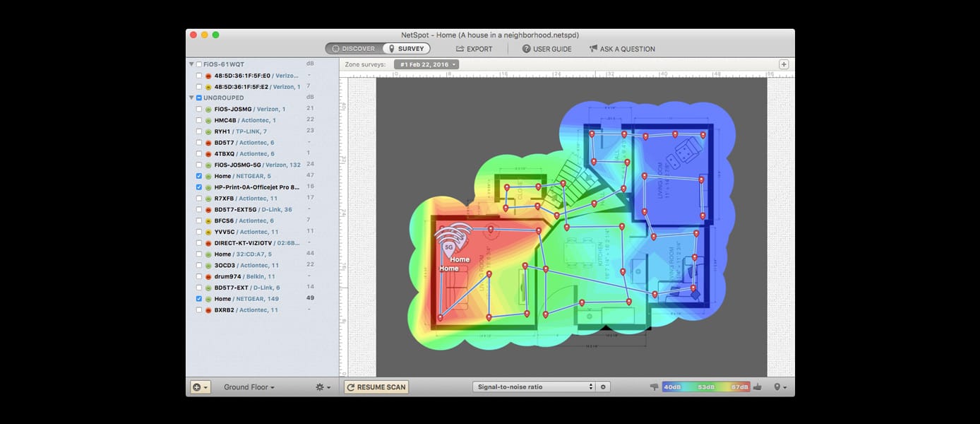Click the thumbs-down low signal icon
Image resolution: width=980 pixels, height=424 pixels.
click(654, 387)
